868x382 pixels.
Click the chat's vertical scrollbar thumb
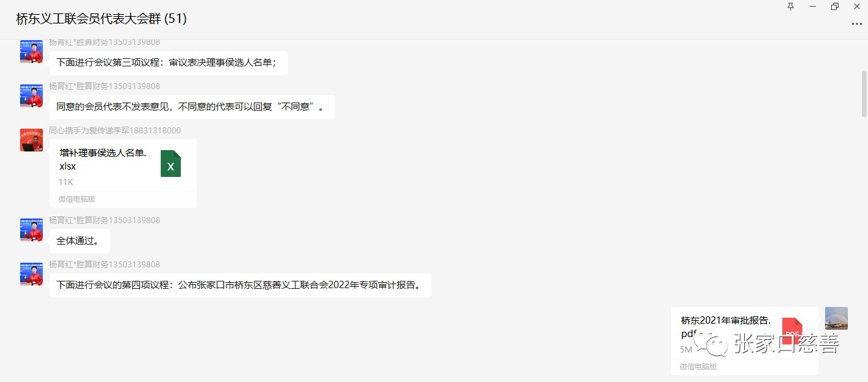(x=864, y=94)
